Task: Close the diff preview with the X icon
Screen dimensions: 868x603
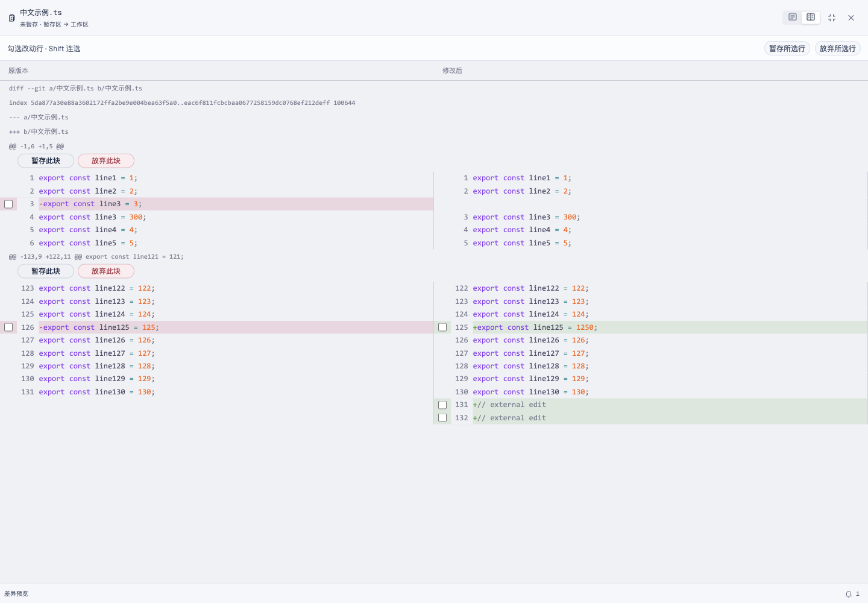Action: (x=851, y=18)
